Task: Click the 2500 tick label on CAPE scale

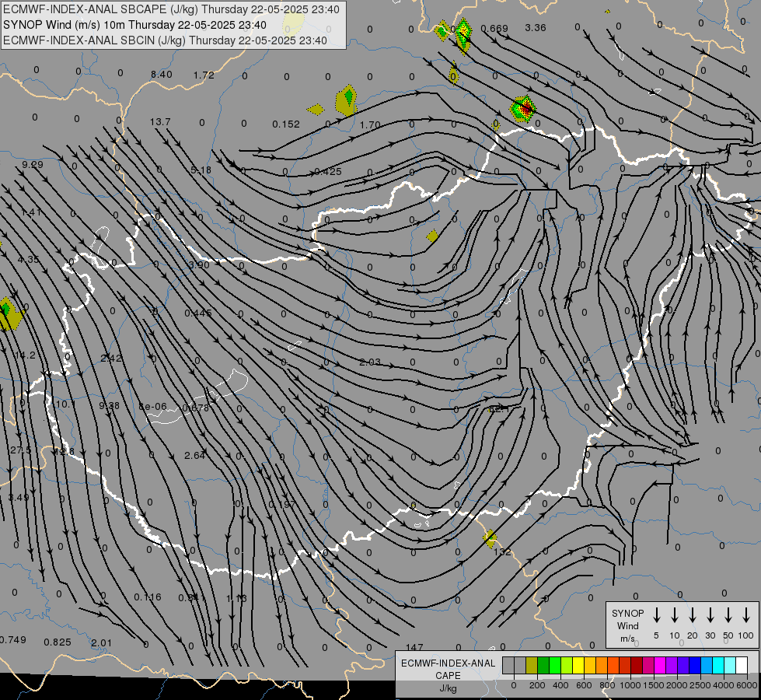Action: tap(700, 685)
